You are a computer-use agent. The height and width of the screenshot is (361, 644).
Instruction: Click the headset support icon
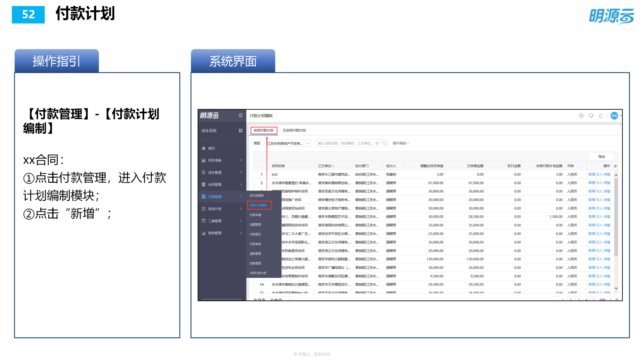click(x=591, y=116)
